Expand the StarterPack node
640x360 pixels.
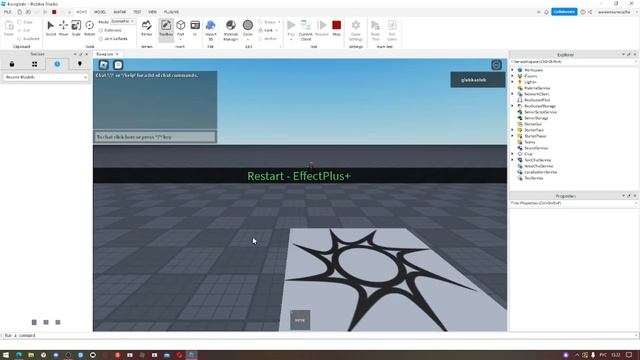[x=513, y=130]
